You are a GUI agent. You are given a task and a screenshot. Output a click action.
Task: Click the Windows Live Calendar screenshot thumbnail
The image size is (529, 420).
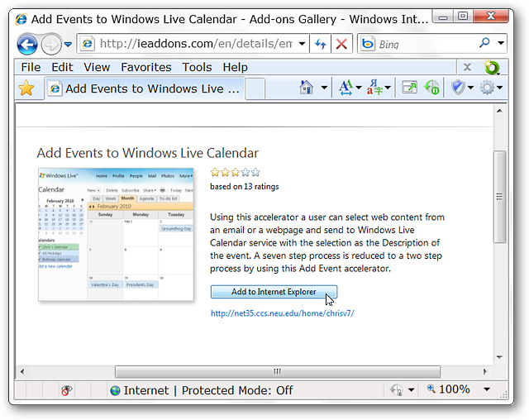tap(116, 234)
